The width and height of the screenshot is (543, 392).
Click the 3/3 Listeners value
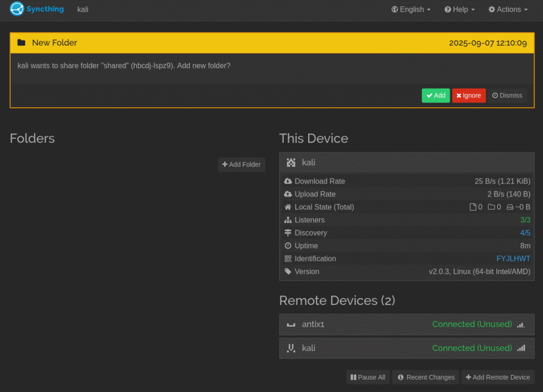[x=525, y=220]
